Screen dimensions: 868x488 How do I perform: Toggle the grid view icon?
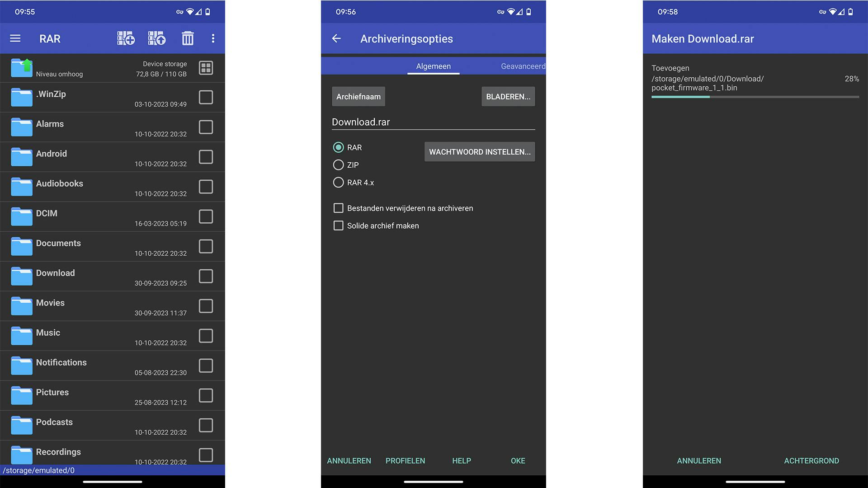(x=206, y=68)
